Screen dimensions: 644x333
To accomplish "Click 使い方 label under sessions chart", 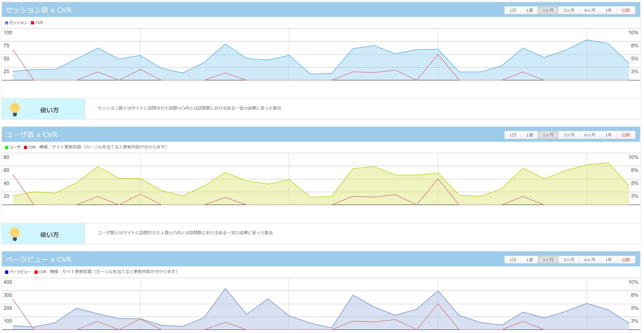I will [x=49, y=110].
